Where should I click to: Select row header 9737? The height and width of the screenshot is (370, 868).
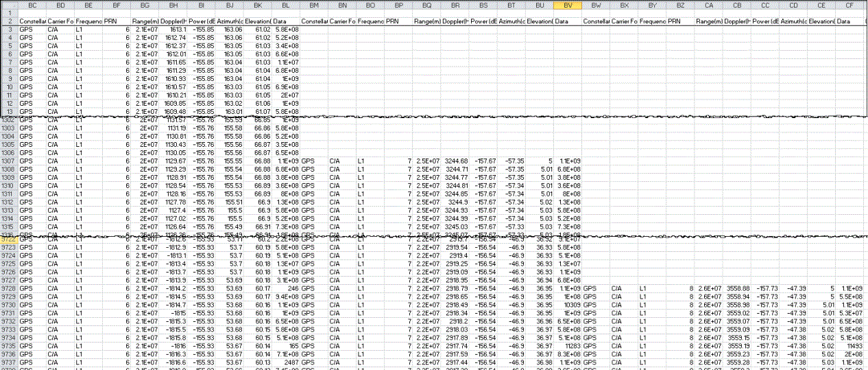pyautogui.click(x=9, y=362)
